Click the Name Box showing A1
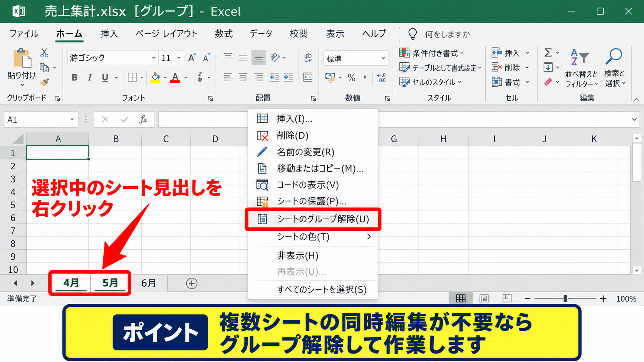The image size is (644, 362). point(41,120)
